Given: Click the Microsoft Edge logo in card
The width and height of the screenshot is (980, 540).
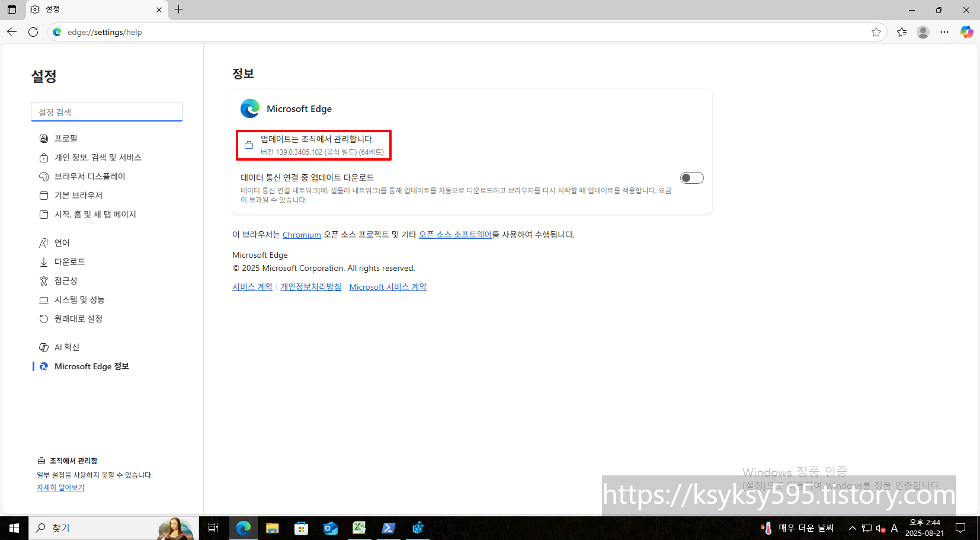Looking at the screenshot, I should click(x=250, y=108).
